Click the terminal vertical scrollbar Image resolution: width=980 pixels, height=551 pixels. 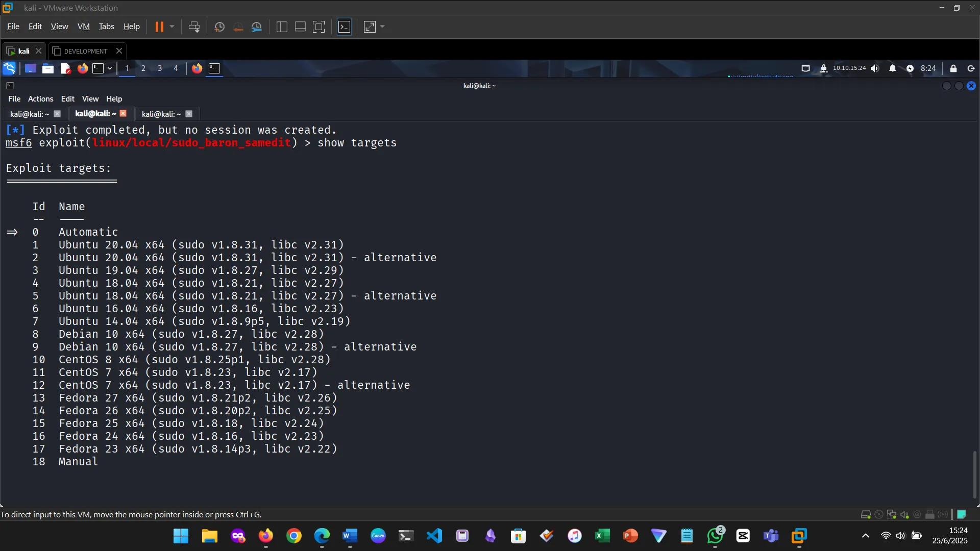tap(974, 474)
